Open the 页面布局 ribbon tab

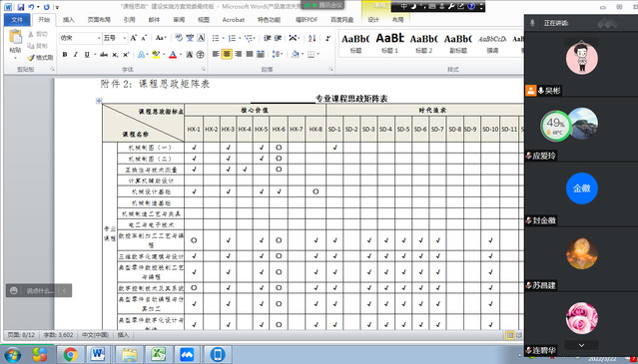click(99, 20)
